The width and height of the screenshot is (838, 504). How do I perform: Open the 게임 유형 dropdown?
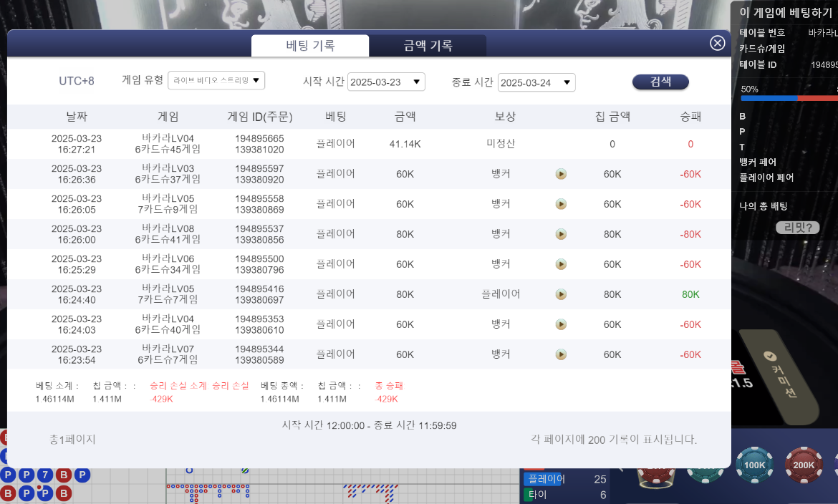click(x=216, y=80)
